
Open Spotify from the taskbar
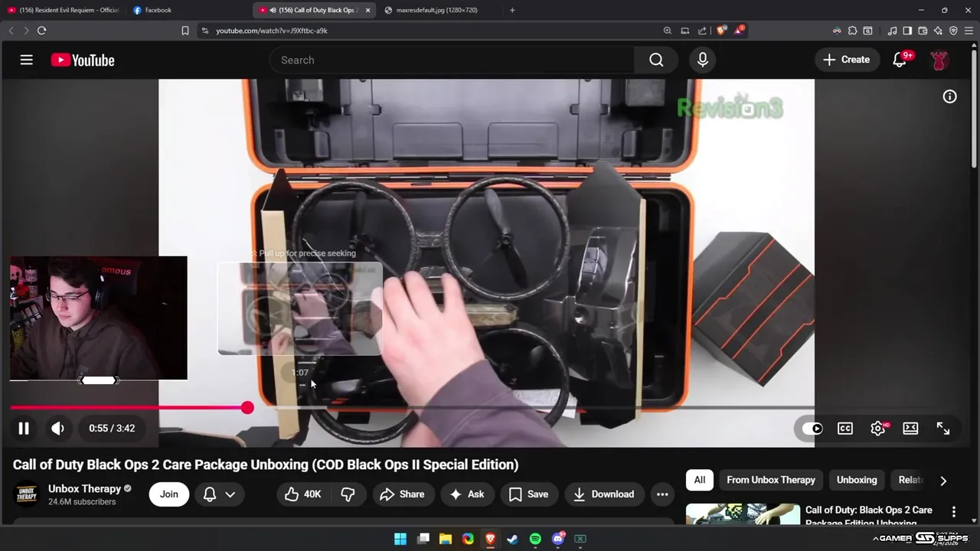click(535, 539)
